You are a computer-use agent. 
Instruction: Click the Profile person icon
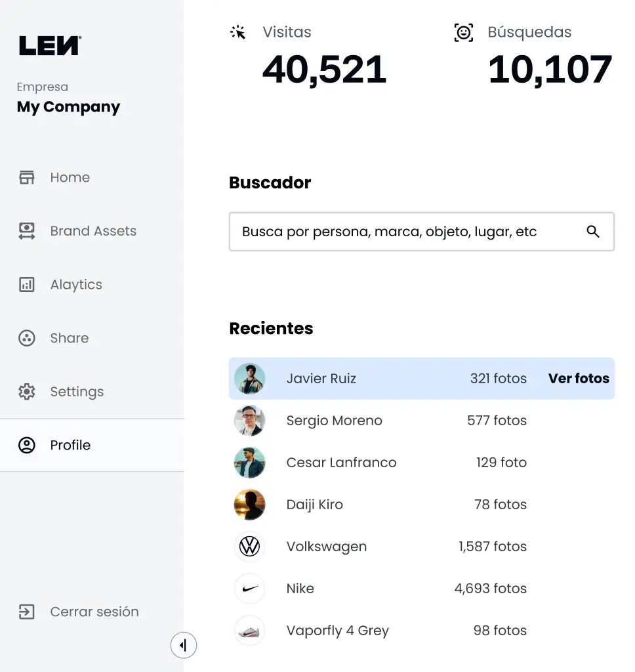tap(26, 446)
